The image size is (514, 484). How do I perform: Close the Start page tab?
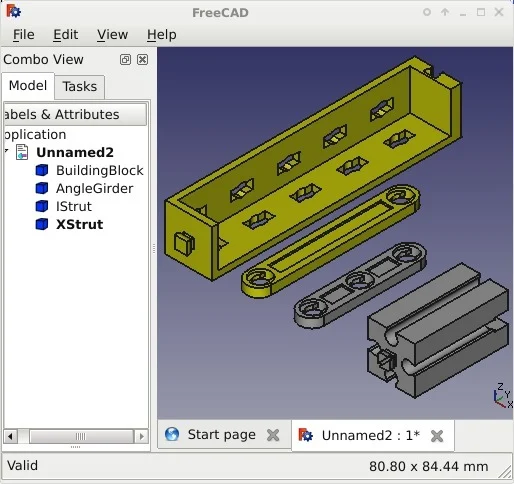tap(273, 435)
